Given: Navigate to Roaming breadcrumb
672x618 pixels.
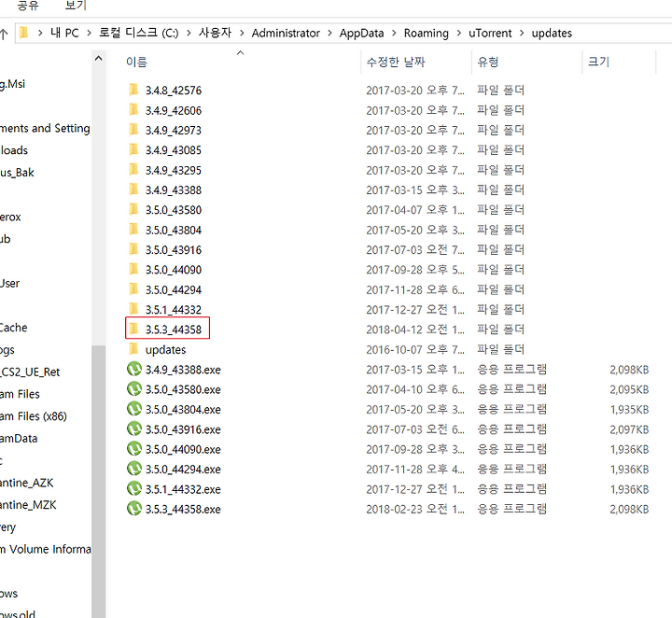Looking at the screenshot, I should click(x=427, y=33).
